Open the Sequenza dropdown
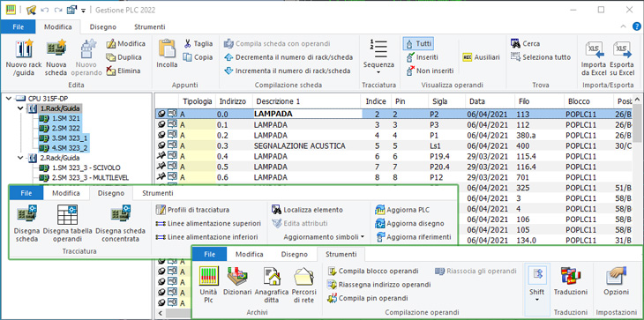The height and width of the screenshot is (320, 644). [378, 65]
